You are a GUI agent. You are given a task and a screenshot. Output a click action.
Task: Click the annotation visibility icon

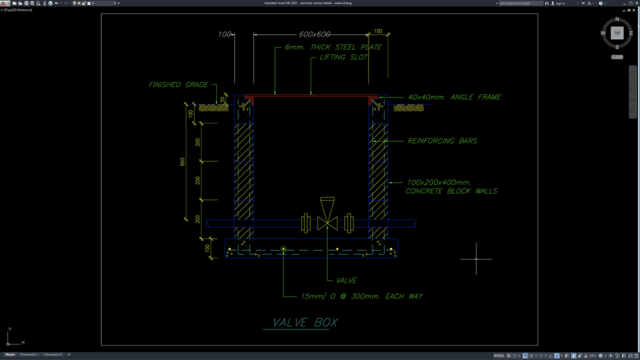pyautogui.click(x=573, y=356)
